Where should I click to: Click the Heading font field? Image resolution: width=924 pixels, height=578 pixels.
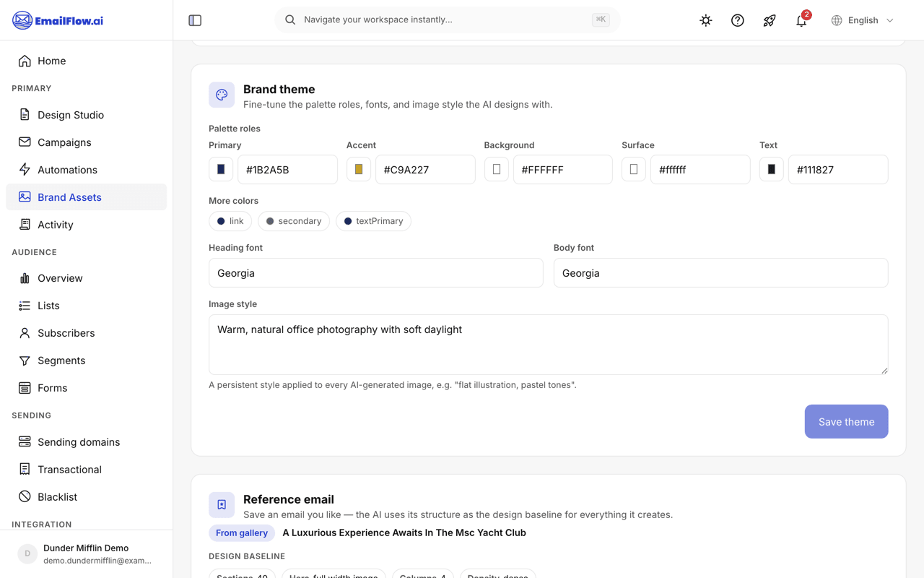click(375, 273)
